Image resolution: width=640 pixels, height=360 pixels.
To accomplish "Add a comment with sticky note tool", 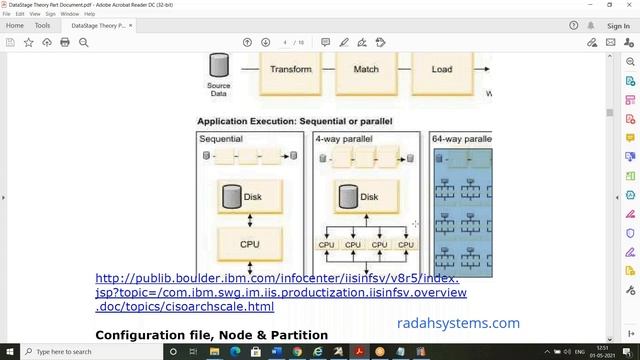I will 325,42.
